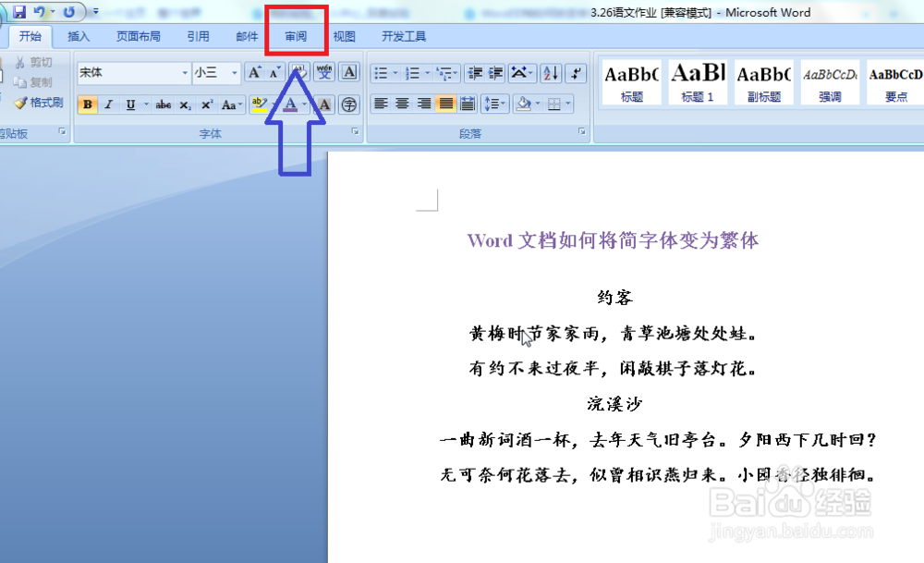This screenshot has width=924, height=563.
Task: Open the 插入 ribbon tab
Action: point(77,35)
